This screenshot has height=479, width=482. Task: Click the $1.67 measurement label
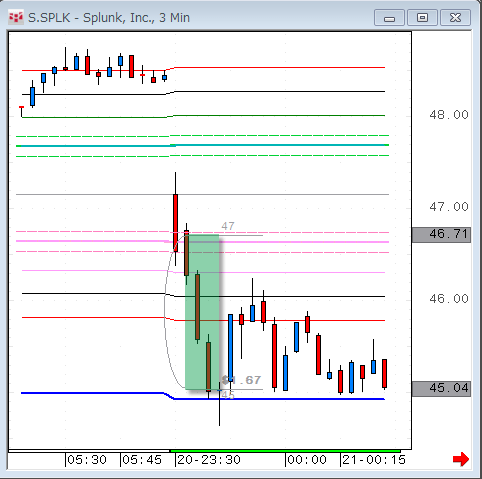241,380
